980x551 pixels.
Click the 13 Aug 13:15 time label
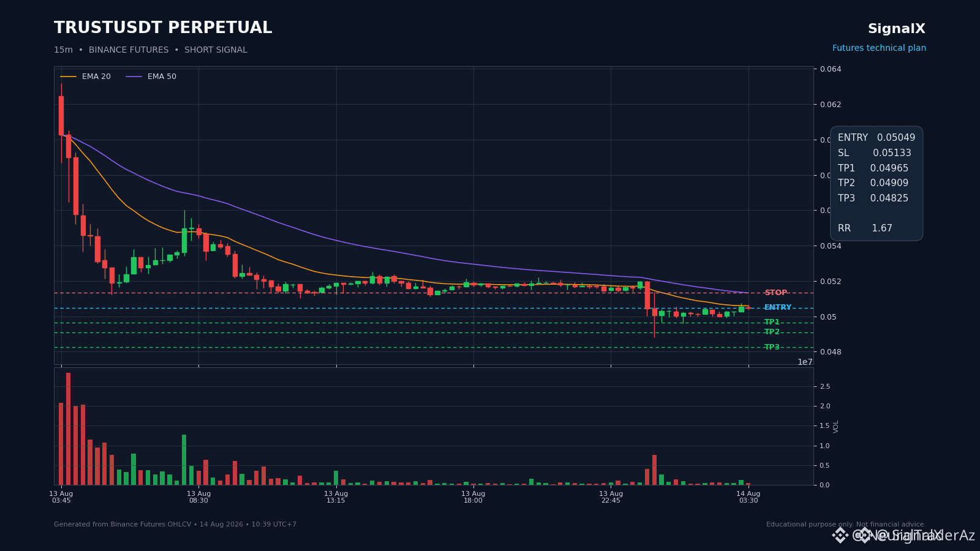point(336,497)
